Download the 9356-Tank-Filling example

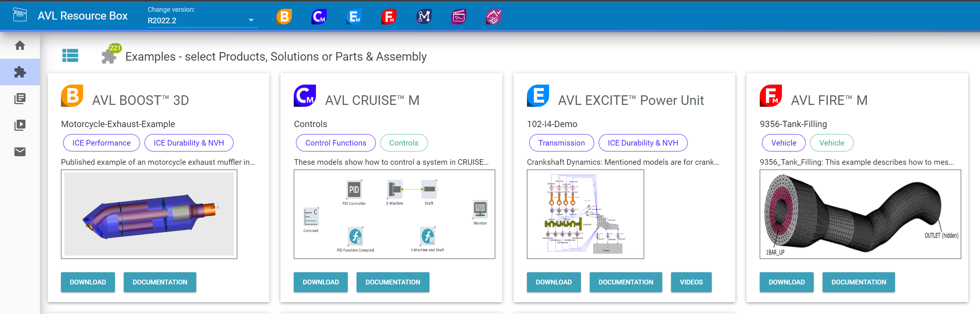(x=787, y=282)
